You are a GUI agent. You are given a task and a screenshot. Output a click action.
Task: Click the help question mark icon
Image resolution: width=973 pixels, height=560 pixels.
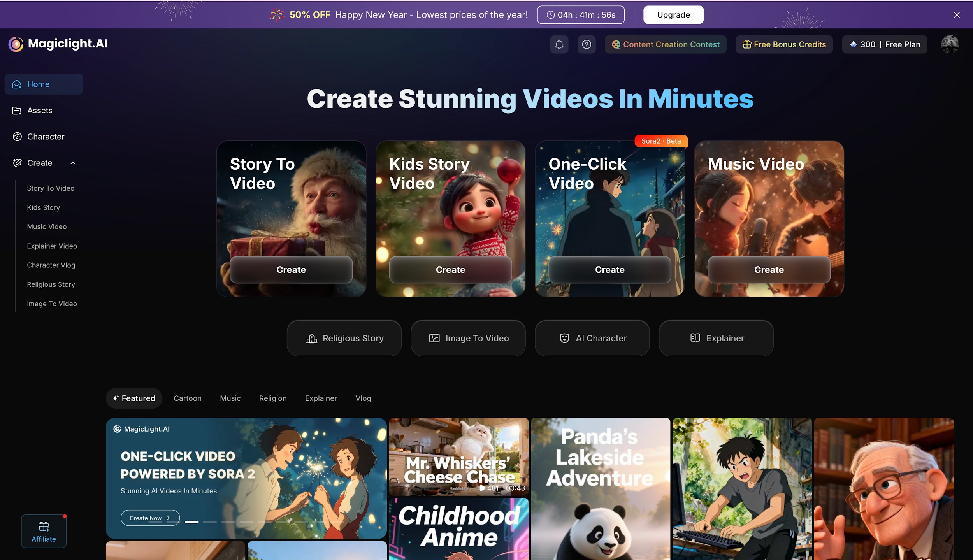point(586,44)
